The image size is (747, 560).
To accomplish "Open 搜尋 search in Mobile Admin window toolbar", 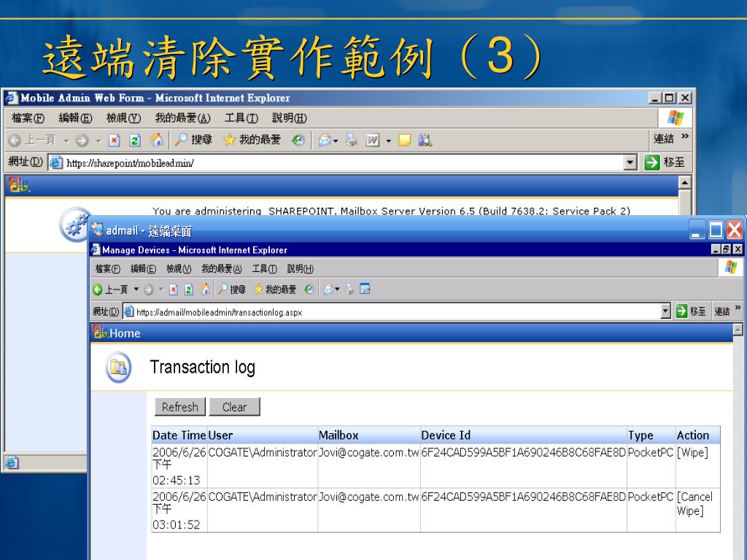I will coord(193,139).
